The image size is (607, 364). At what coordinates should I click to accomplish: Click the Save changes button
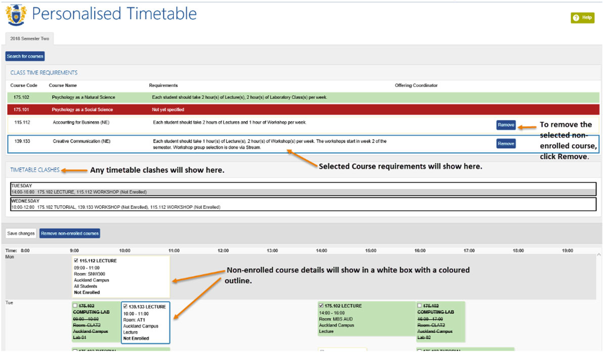[x=21, y=233]
